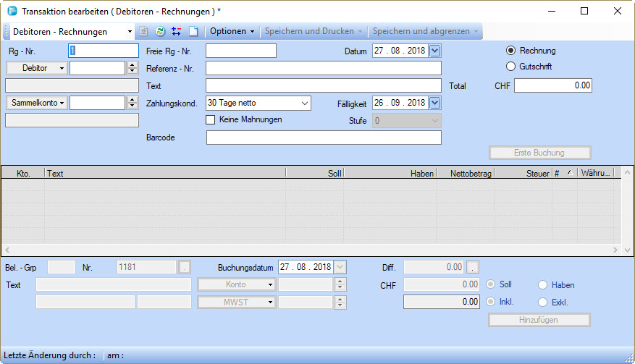635x364 pixels.
Task: Open the Debitoren - Rechnungen transaction type dropdown
Action: (130, 32)
